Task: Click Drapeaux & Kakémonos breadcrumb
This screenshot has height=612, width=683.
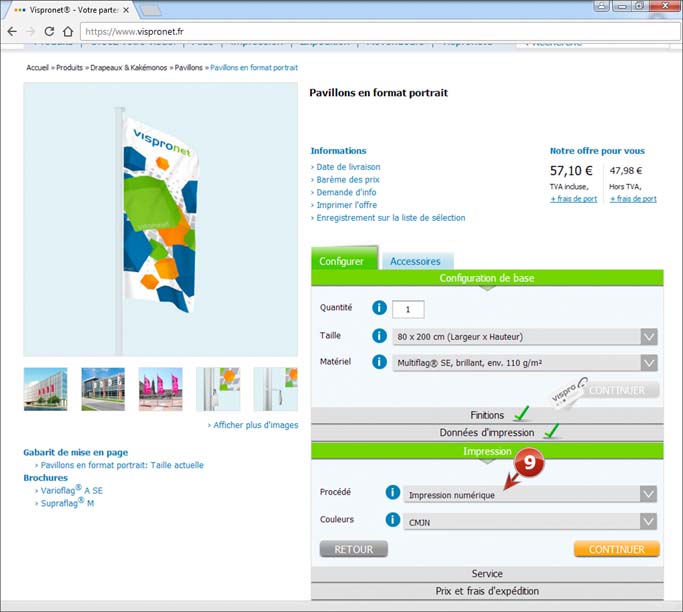Action: 128,68
